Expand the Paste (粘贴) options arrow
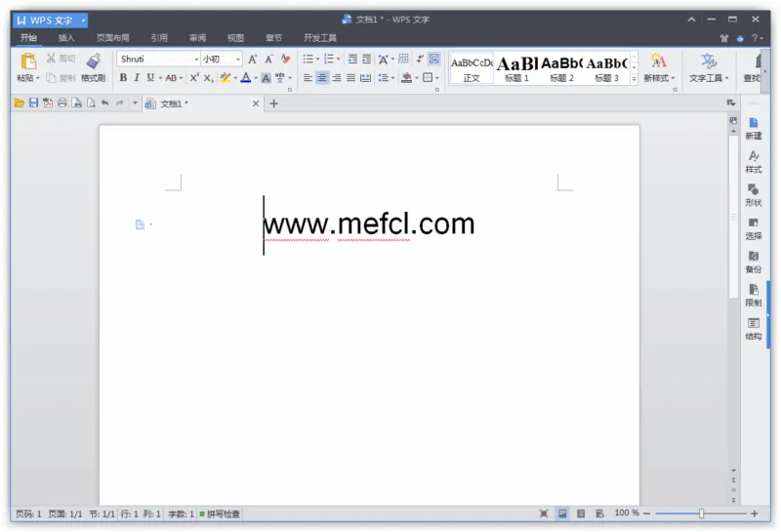This screenshot has height=532, width=781. (x=38, y=78)
